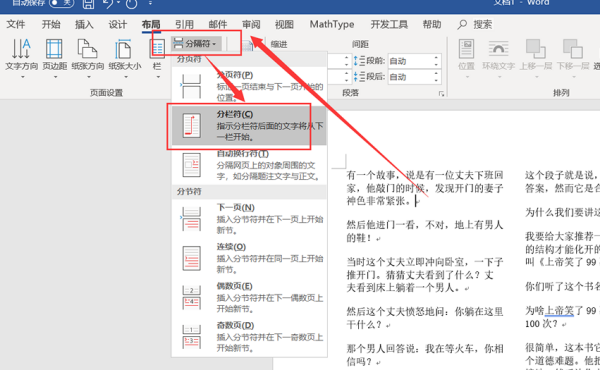
Task: Switch to the 邮件 Mailings tab
Action: coord(218,24)
